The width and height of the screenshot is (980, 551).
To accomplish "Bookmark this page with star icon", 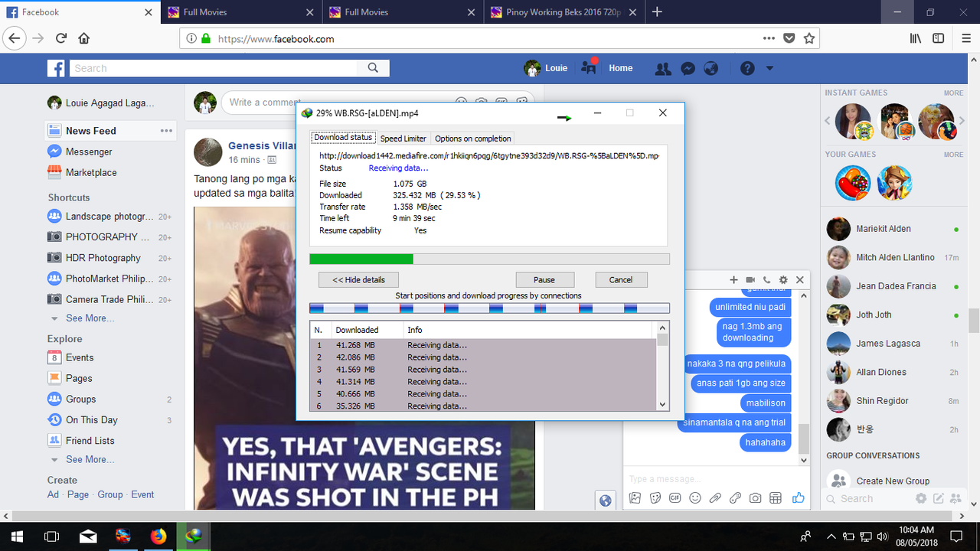I will tap(809, 38).
